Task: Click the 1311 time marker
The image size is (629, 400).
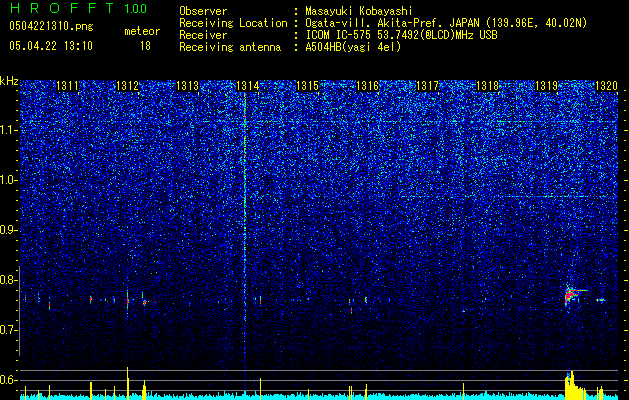Action: [67, 86]
